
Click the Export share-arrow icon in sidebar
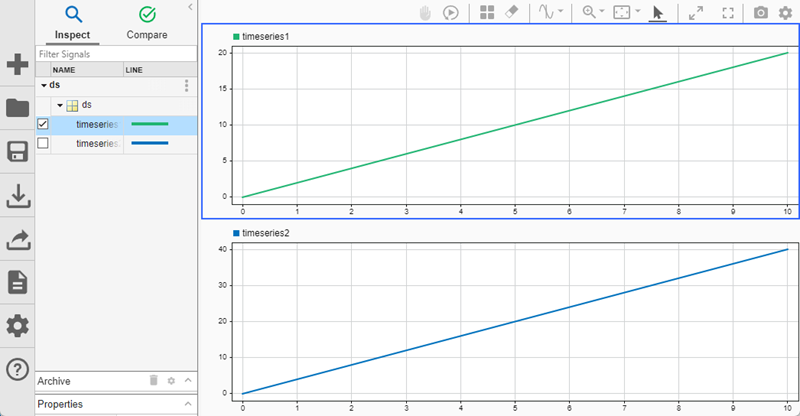tap(18, 239)
